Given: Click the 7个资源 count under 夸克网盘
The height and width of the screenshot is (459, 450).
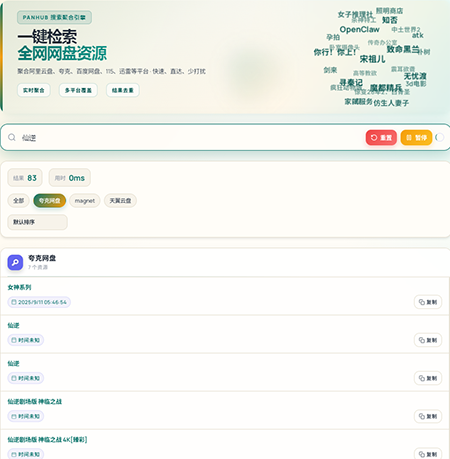Looking at the screenshot, I should point(38,267).
